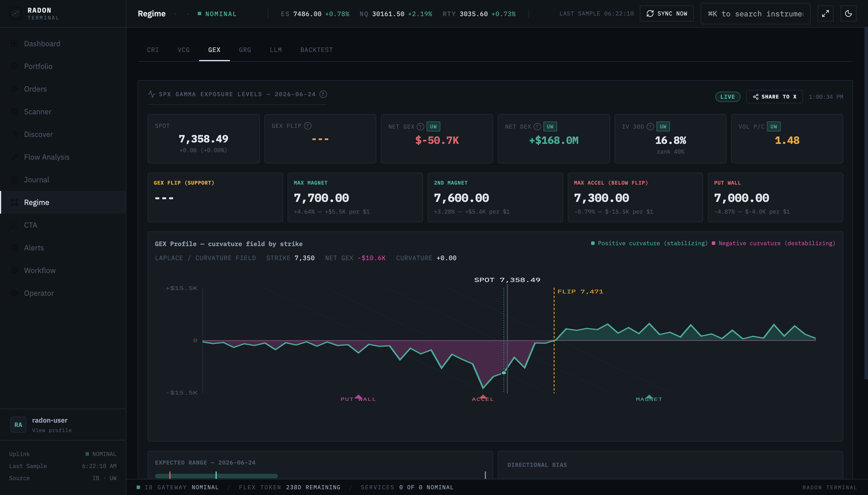Click the RTY 3035.60 ticker quote

[x=479, y=14]
